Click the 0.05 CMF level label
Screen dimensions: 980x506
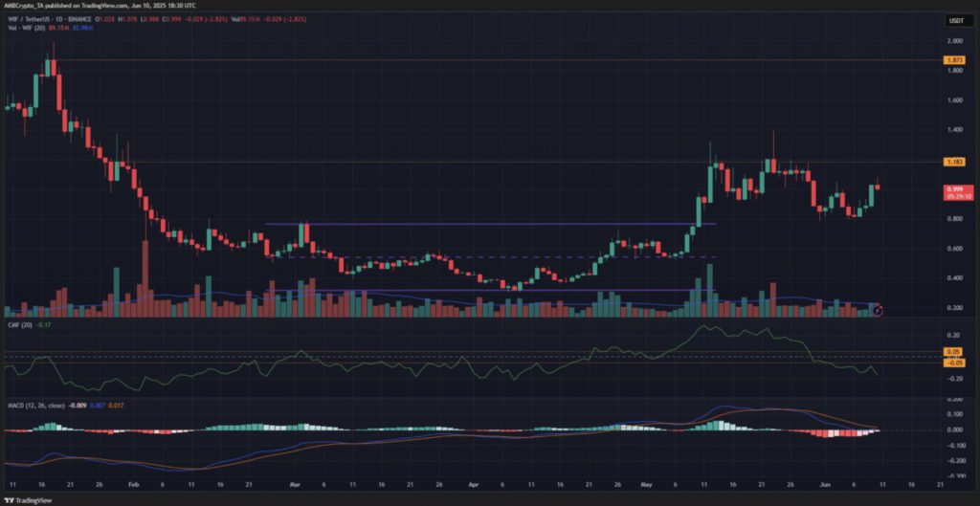pos(952,352)
